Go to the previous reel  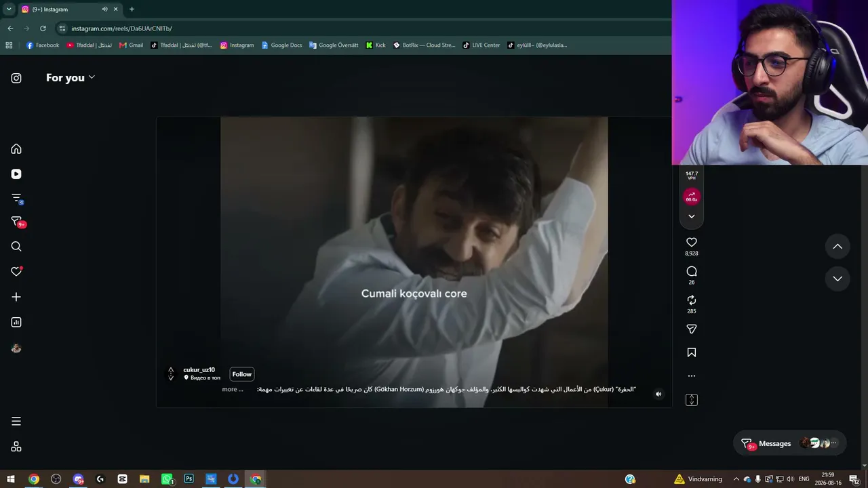(x=837, y=247)
